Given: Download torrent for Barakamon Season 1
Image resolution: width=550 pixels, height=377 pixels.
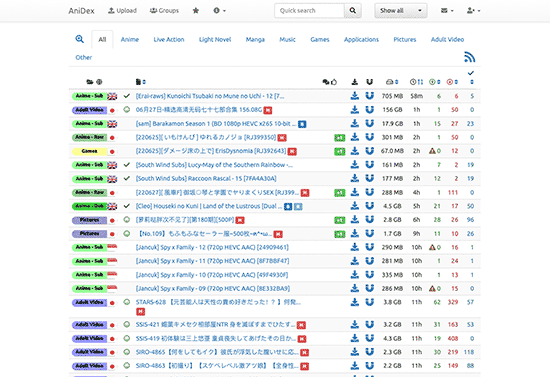Looking at the screenshot, I should click(355, 123).
